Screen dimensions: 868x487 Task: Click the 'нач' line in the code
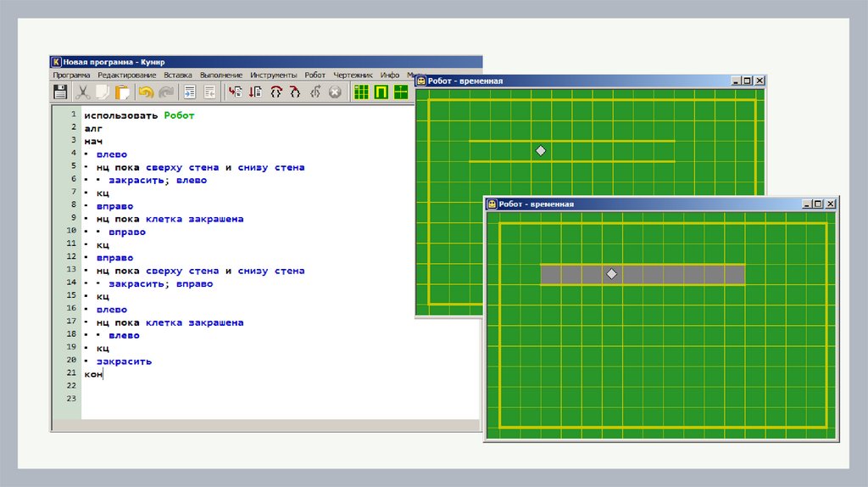(x=93, y=142)
